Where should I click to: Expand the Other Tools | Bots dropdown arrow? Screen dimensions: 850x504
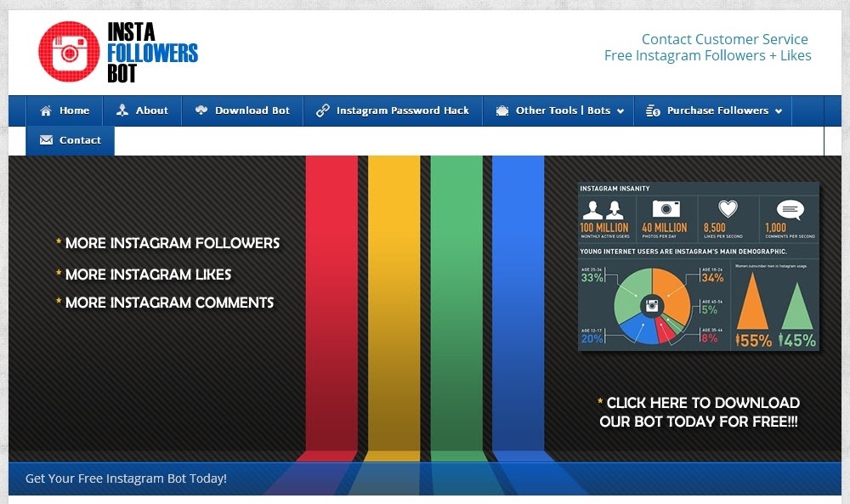620,111
